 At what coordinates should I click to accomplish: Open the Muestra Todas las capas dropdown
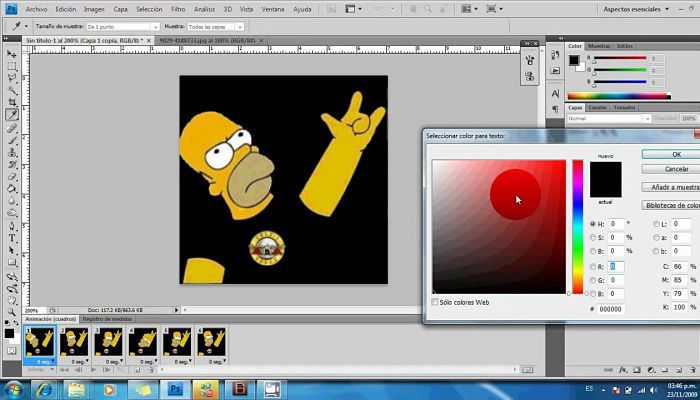[216, 27]
